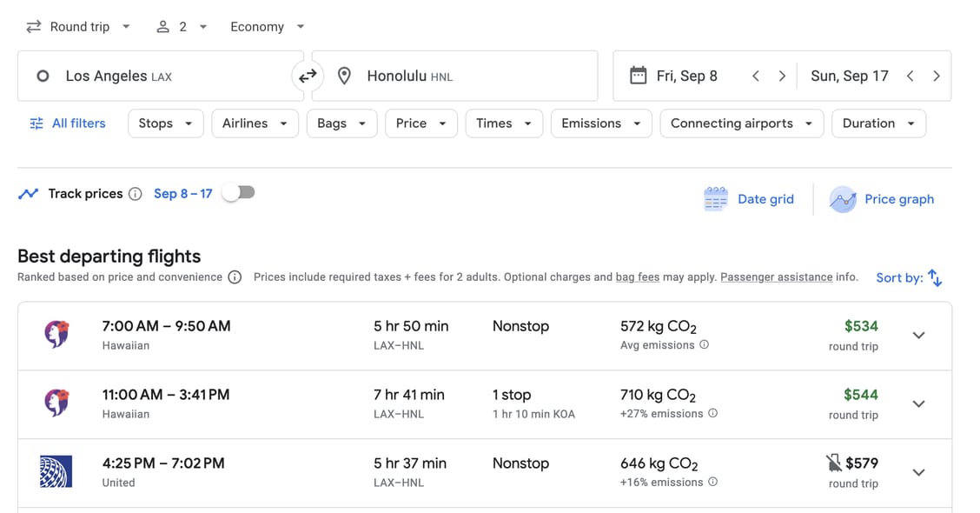Image resolution: width=980 pixels, height=513 pixels.
Task: Move return date back one day
Action: [910, 77]
